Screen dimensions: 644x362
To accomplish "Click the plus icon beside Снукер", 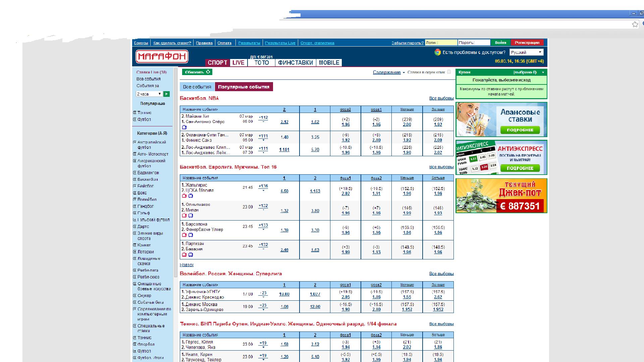I will tap(135, 295).
